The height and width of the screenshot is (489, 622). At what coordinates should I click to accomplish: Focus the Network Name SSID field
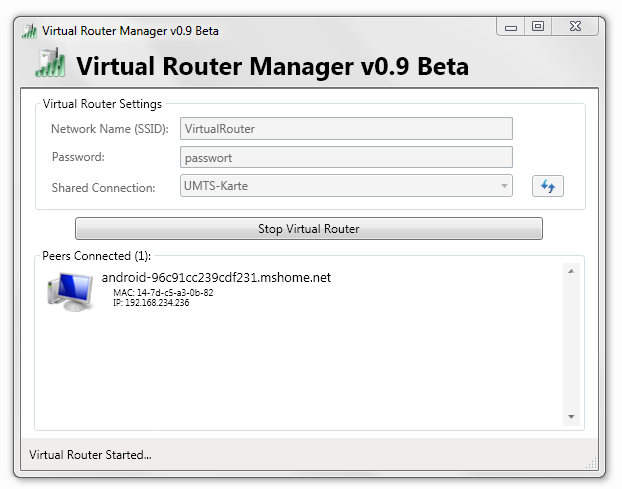[346, 128]
